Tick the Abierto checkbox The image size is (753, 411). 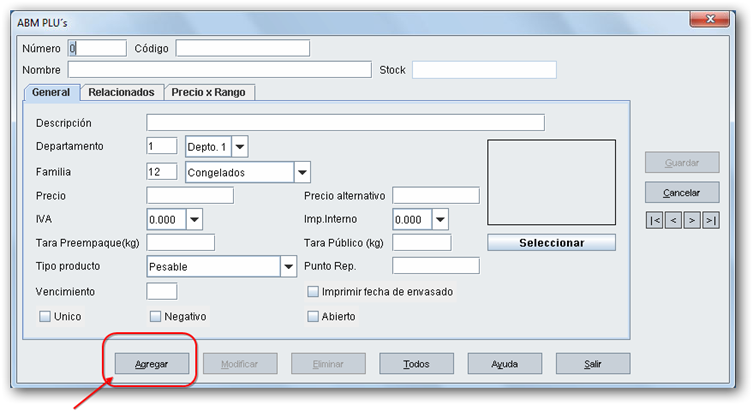pyautogui.click(x=313, y=317)
